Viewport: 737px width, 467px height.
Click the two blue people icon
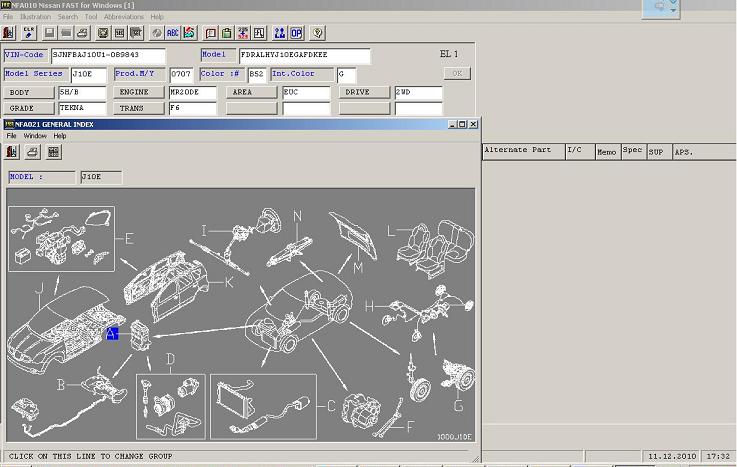point(280,33)
